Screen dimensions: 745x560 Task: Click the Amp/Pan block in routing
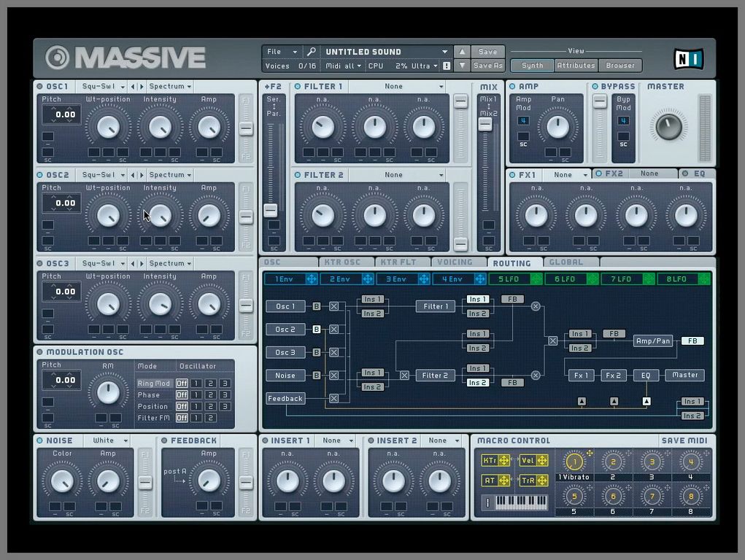point(653,341)
